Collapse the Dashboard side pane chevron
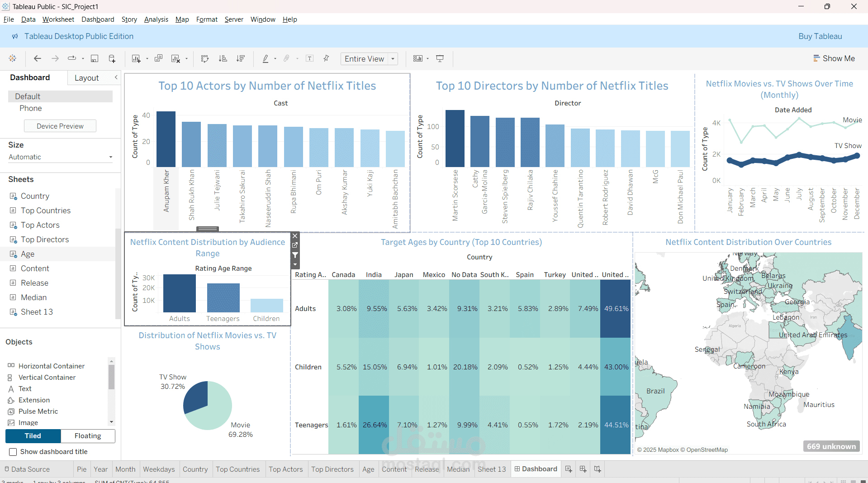Image resolution: width=868 pixels, height=483 pixels. 116,77
